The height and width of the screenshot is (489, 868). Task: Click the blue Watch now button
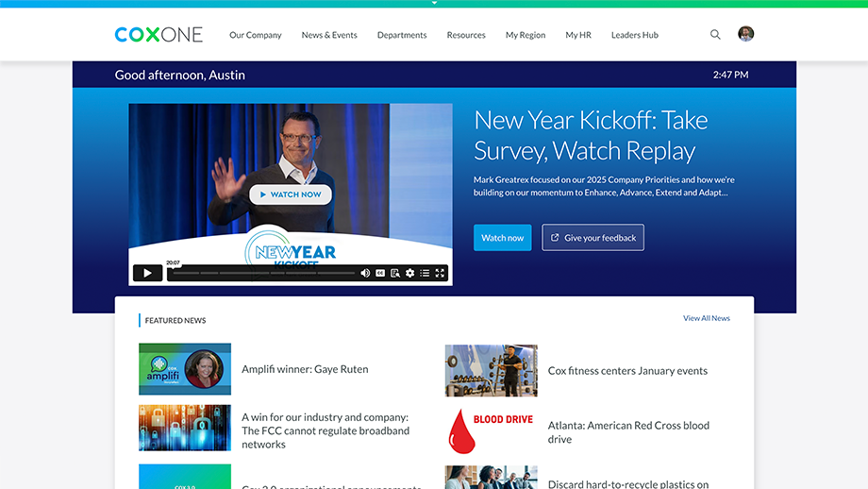coord(502,238)
